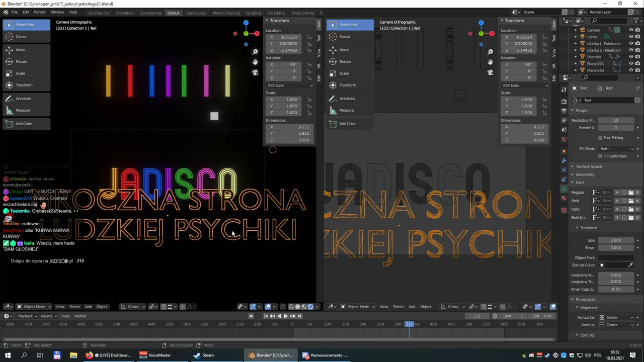Open the File menu

click(15, 12)
